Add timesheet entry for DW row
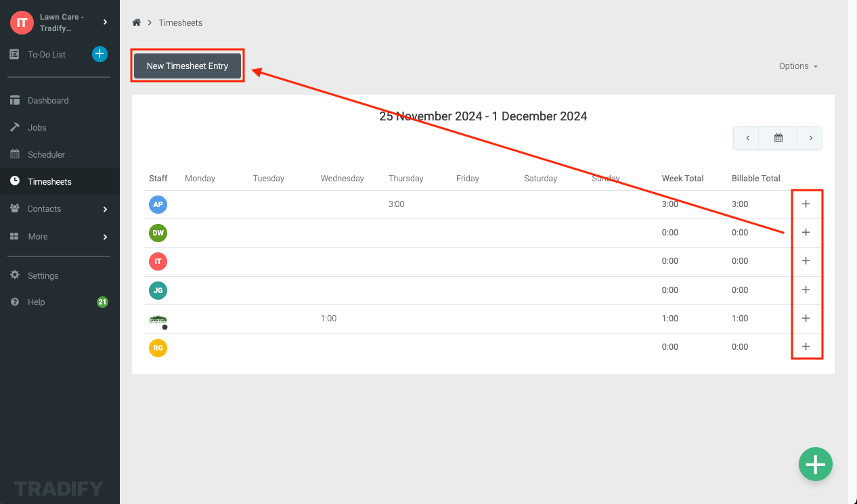 806,232
